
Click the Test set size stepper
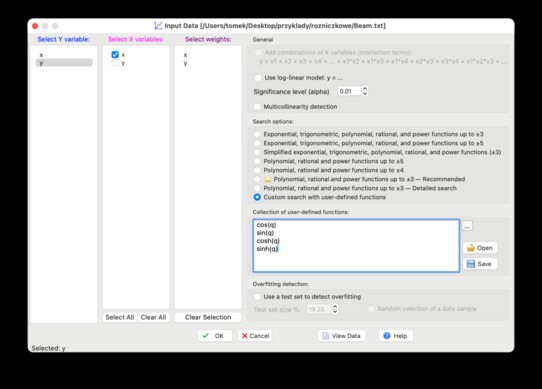coord(335,309)
